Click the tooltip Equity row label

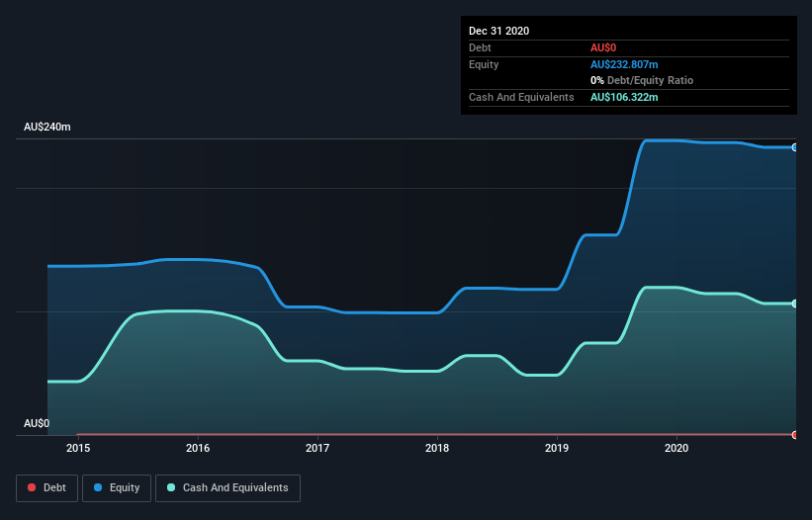[x=484, y=64]
